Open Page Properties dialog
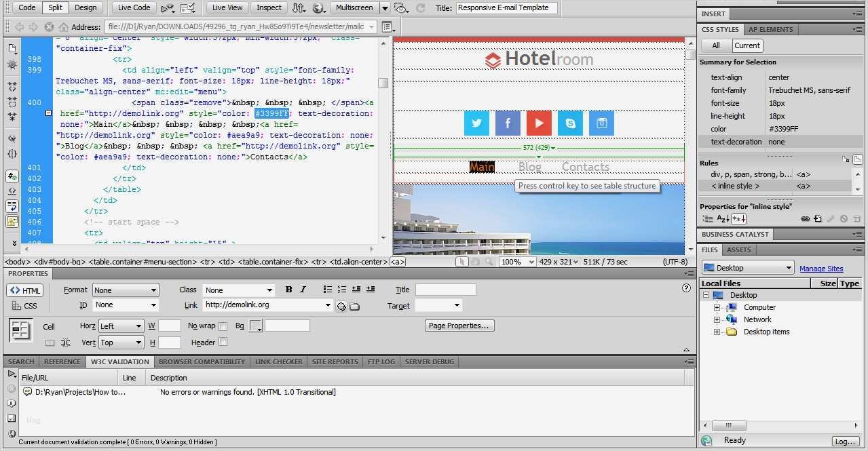This screenshot has height=451, width=868. tap(459, 326)
